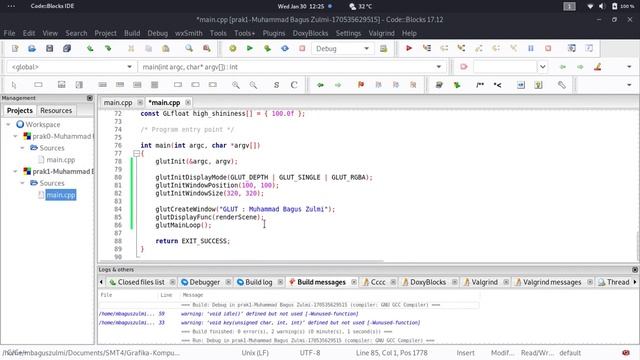The width and height of the screenshot is (640, 360).
Task: Close the Build log tab
Action: (280, 282)
